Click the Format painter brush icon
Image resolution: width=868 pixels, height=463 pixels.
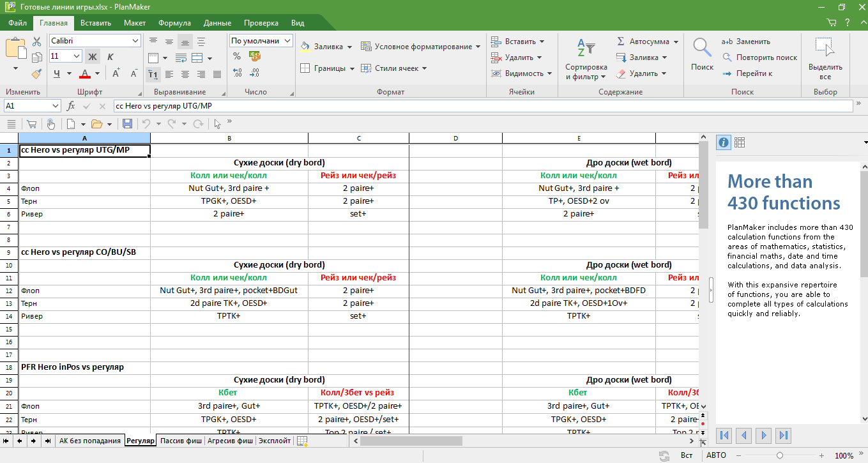click(36, 73)
